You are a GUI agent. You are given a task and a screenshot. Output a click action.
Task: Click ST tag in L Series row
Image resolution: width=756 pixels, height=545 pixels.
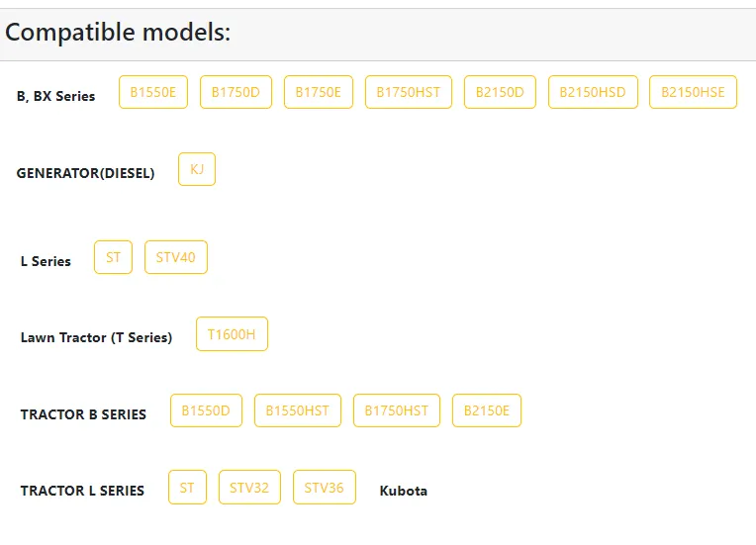[x=114, y=257]
